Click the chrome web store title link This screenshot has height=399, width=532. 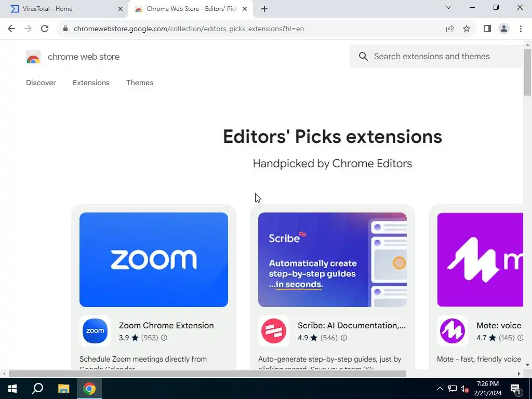(84, 57)
